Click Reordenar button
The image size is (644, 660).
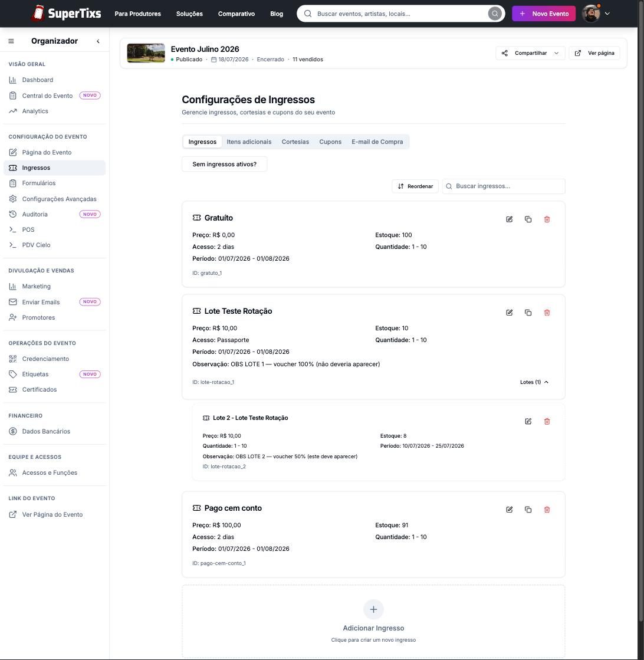click(x=415, y=186)
